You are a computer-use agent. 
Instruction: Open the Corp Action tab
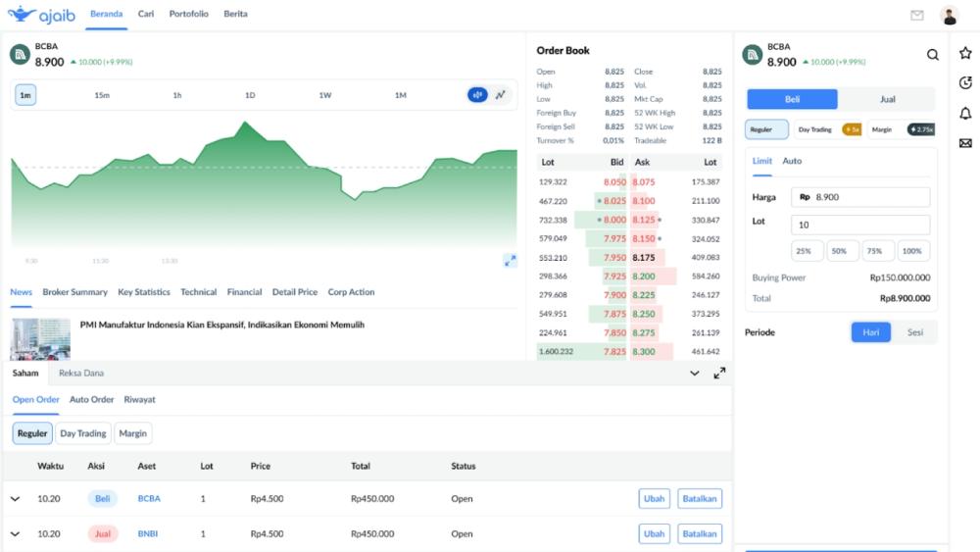click(x=351, y=292)
